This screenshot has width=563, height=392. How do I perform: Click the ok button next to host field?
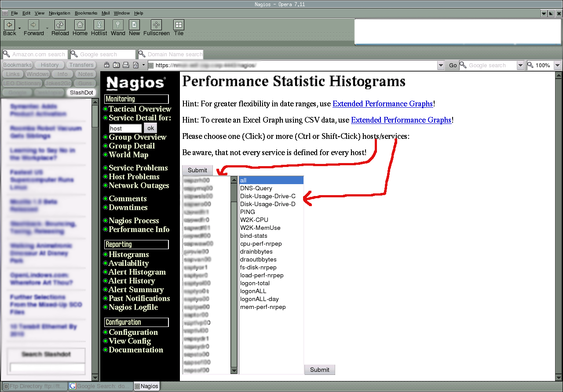150,128
